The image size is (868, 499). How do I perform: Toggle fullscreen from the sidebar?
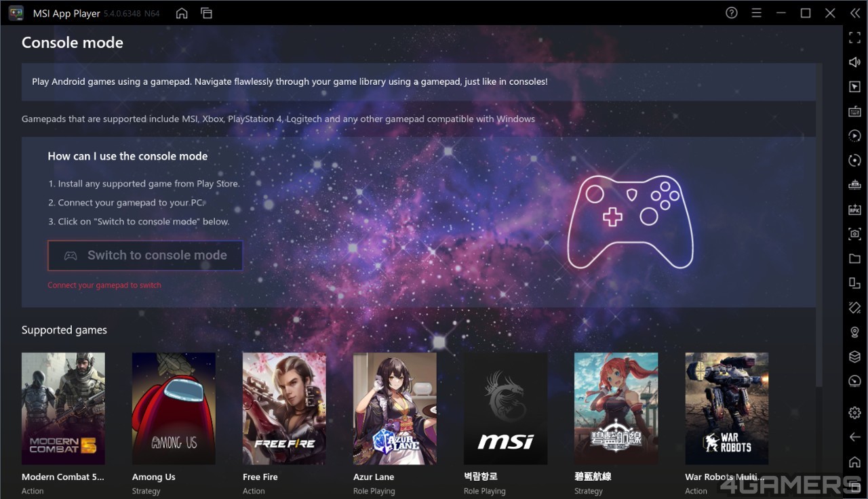tap(854, 38)
